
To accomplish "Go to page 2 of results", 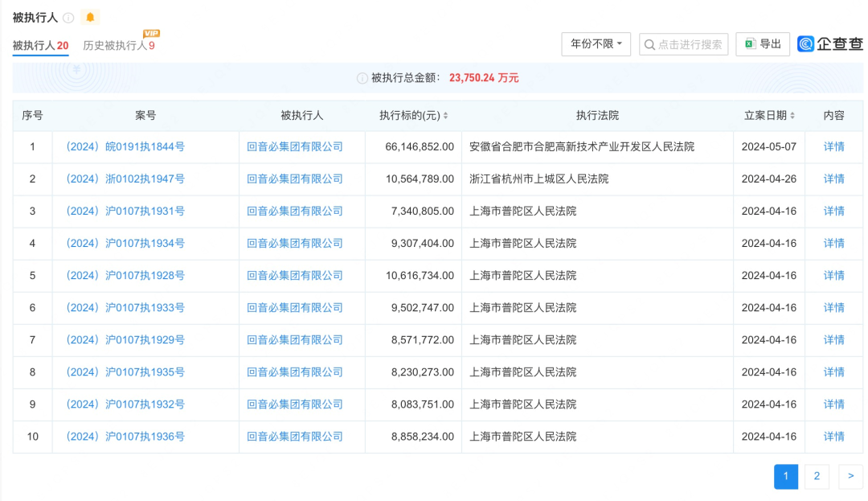I will [817, 476].
